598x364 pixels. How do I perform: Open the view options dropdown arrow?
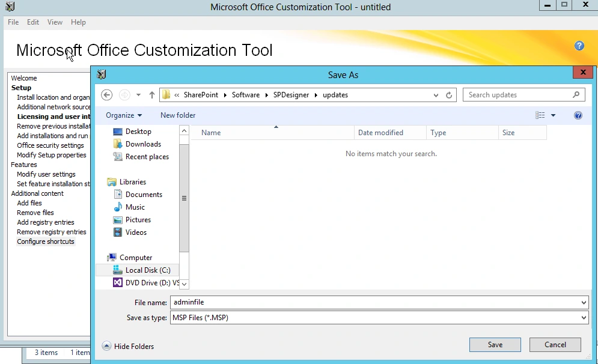point(553,115)
